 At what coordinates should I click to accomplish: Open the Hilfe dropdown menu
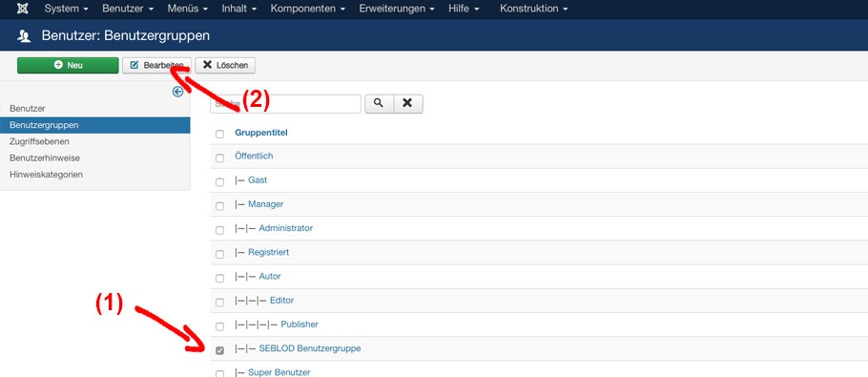pos(464,9)
